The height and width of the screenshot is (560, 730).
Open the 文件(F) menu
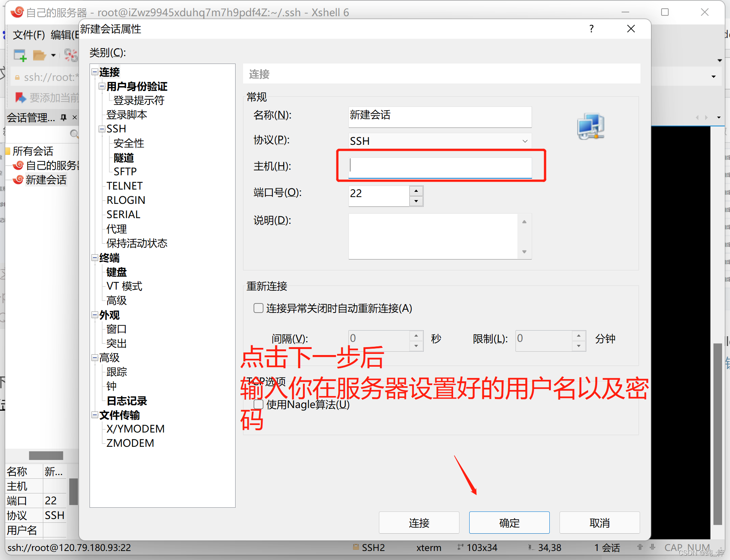[29, 35]
